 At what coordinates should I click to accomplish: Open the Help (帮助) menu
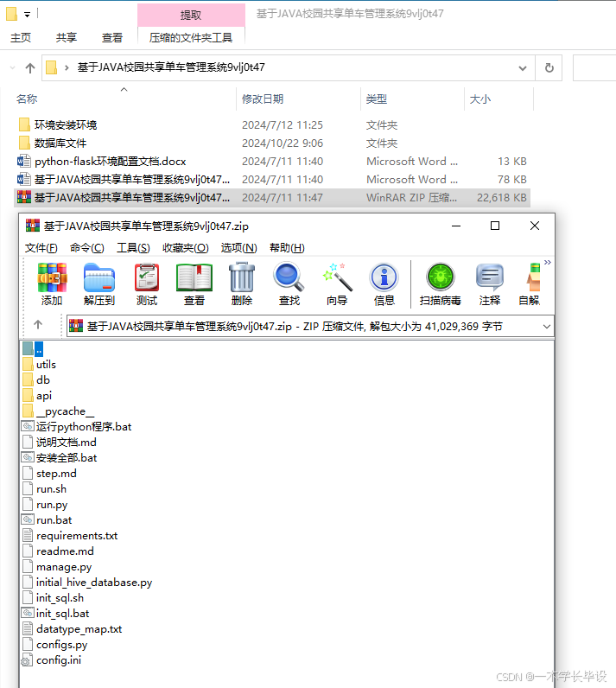point(287,248)
